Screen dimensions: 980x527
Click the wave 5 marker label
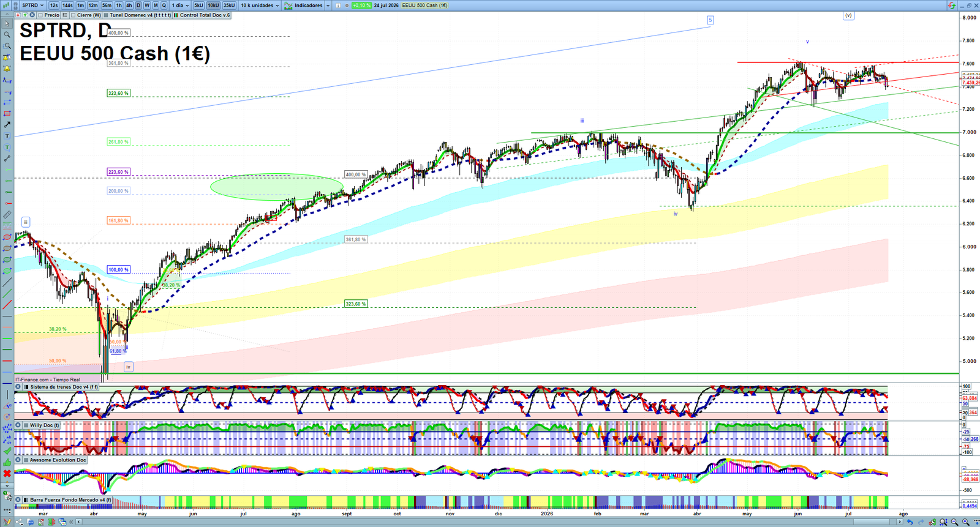[710, 20]
